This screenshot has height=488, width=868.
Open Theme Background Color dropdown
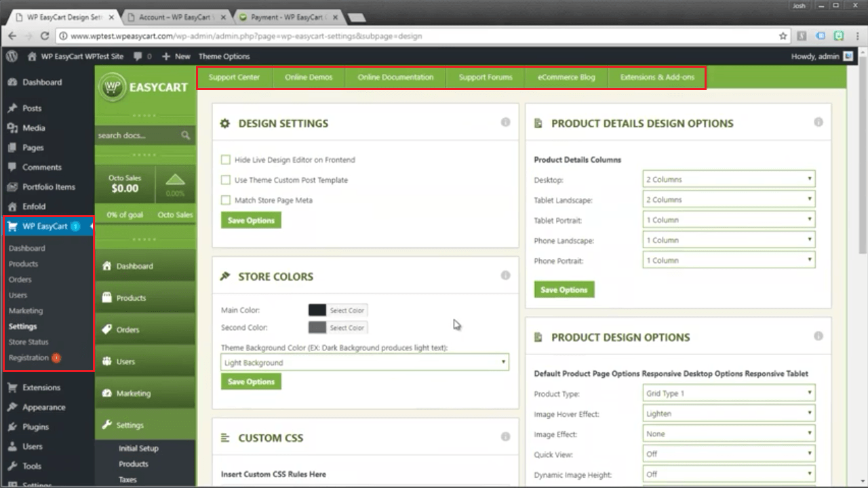[x=365, y=363]
